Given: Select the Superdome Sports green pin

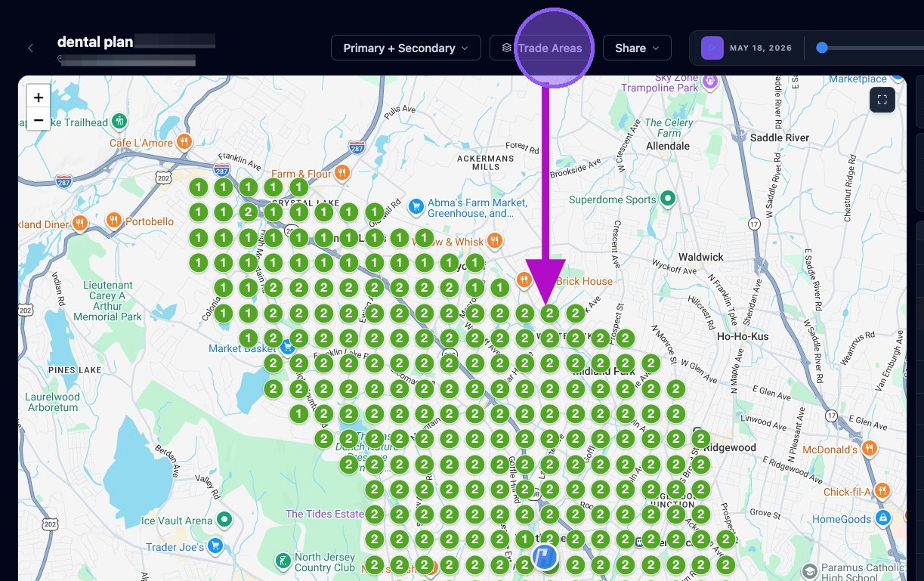Looking at the screenshot, I should click(x=667, y=199).
